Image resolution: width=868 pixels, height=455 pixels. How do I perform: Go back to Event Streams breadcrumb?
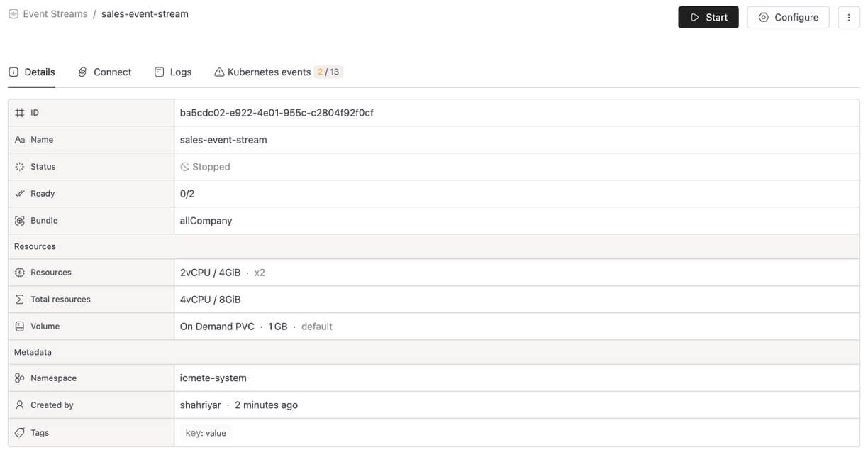pos(55,14)
